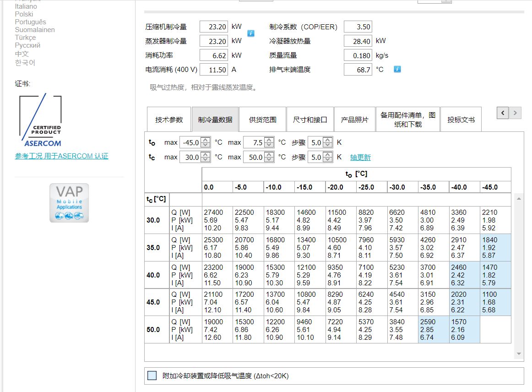Click the Q value 1570 cell
Viewport: 532px width, 392px height.
click(459, 322)
